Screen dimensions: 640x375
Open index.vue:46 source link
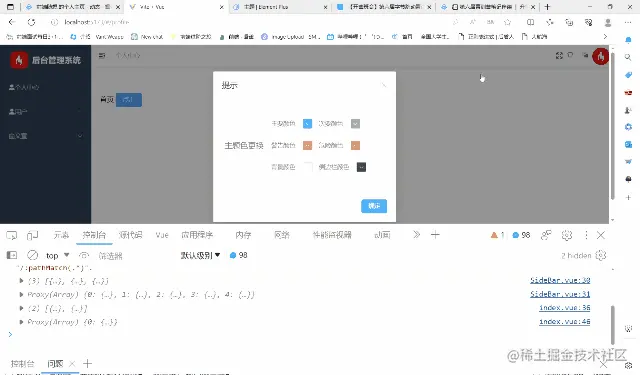[564, 322]
